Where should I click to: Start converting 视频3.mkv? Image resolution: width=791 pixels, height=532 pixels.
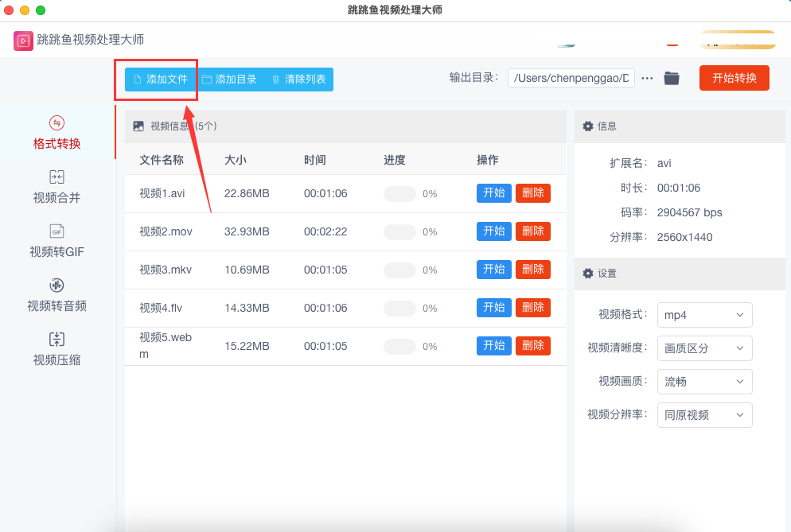point(494,270)
